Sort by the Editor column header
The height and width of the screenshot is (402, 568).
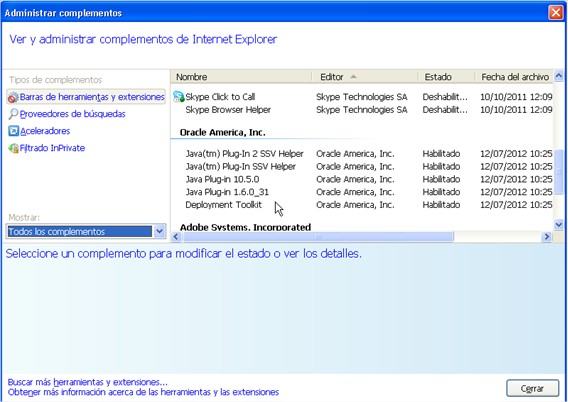click(x=365, y=77)
